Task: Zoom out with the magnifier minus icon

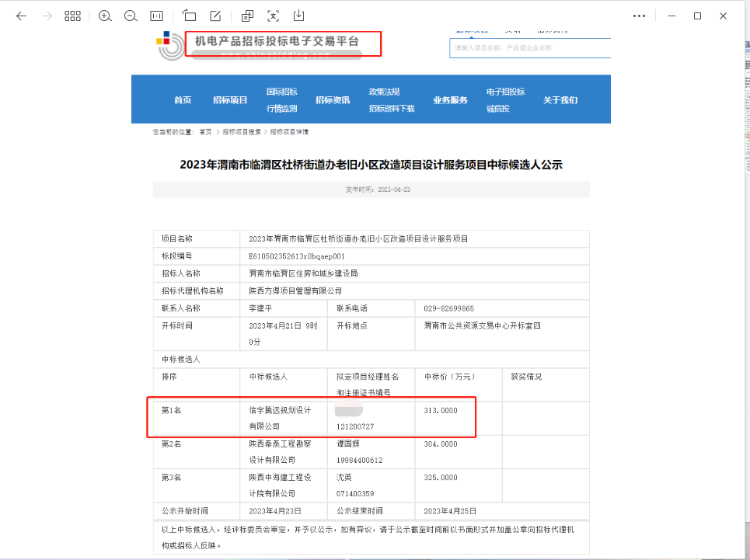Action: (130, 16)
